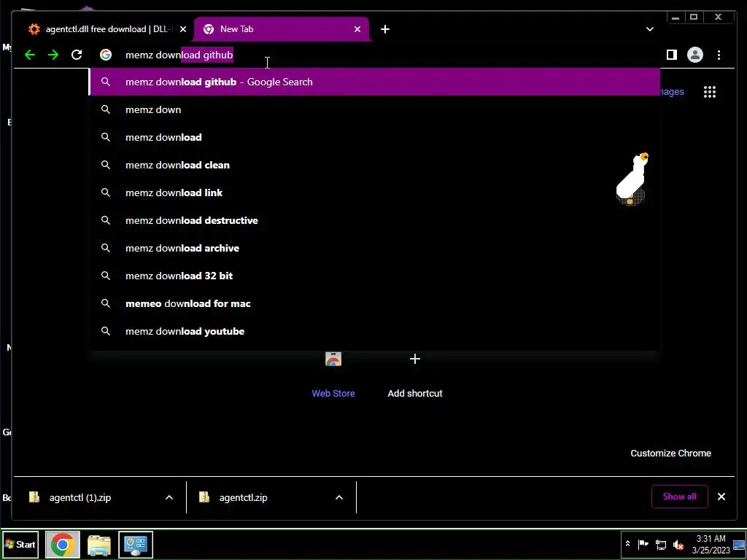
Task: Choose the 'memz download archive' suggestion
Action: [374, 248]
